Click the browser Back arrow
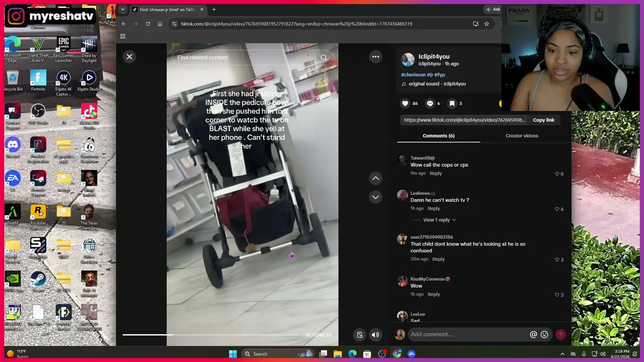This screenshot has height=362, width=644. 124,24
